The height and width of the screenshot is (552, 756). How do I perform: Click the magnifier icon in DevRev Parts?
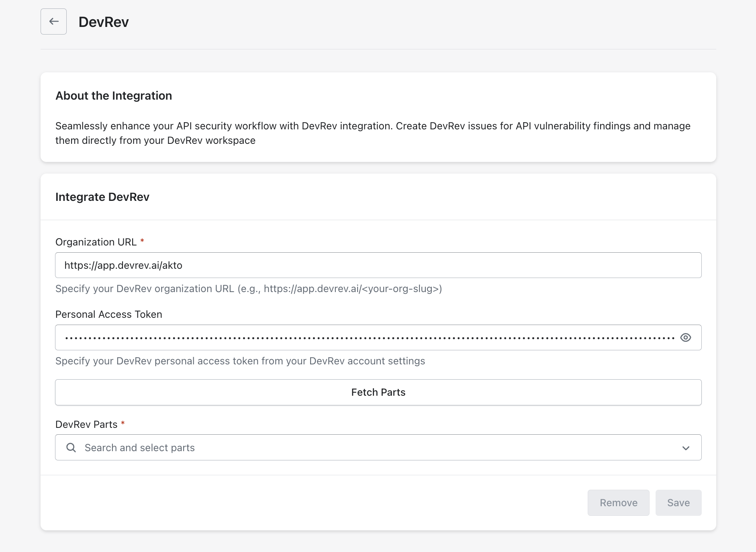click(x=71, y=448)
